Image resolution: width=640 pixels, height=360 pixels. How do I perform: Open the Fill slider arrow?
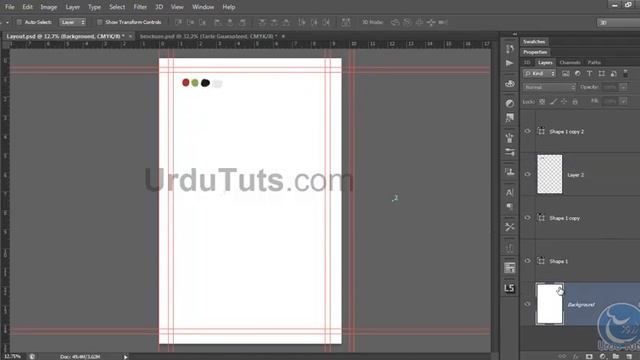[x=623, y=101]
